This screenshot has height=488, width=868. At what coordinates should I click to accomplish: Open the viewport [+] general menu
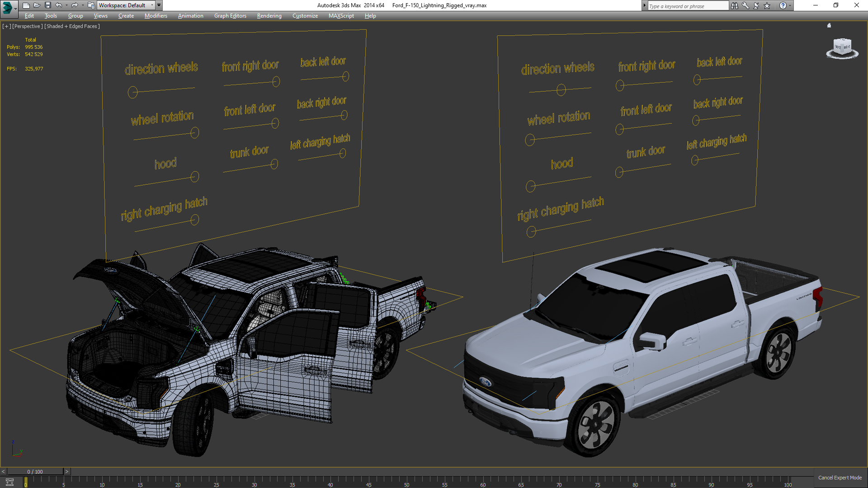pyautogui.click(x=6, y=26)
